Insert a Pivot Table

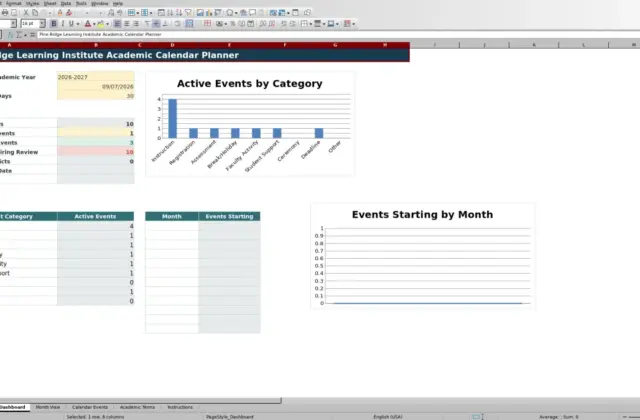218,13
